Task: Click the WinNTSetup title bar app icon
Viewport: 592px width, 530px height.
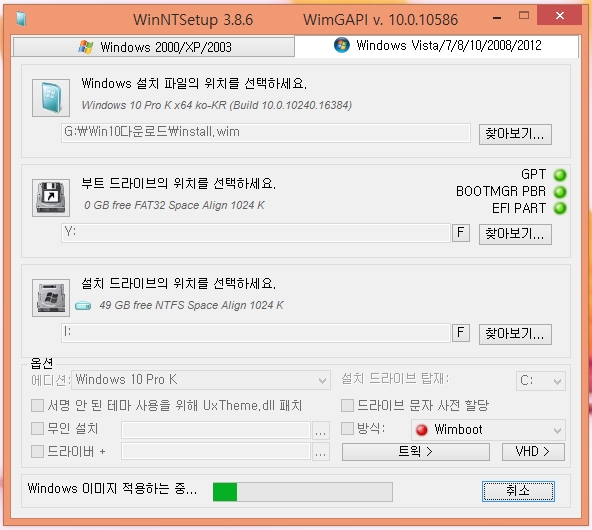Action: click(21, 18)
